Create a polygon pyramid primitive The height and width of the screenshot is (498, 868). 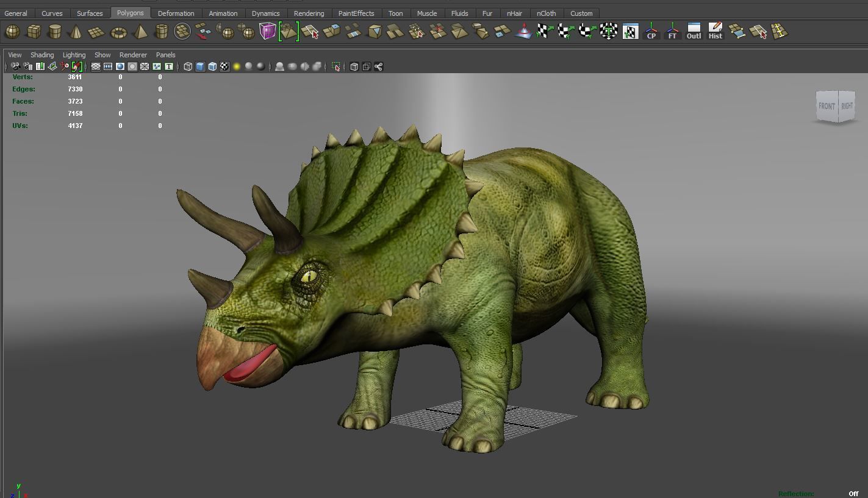tap(140, 31)
